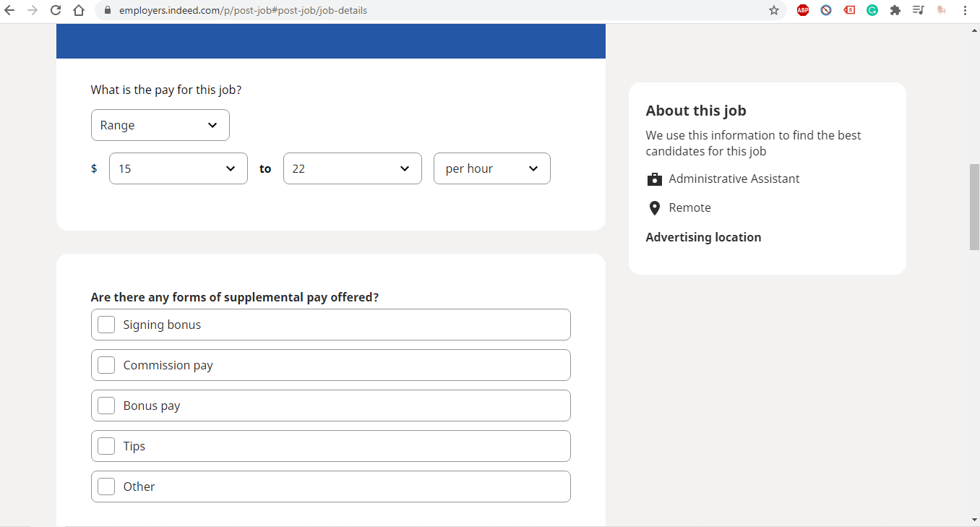Click the browser extensions puzzle icon
This screenshot has height=527, width=980.
point(895,10)
